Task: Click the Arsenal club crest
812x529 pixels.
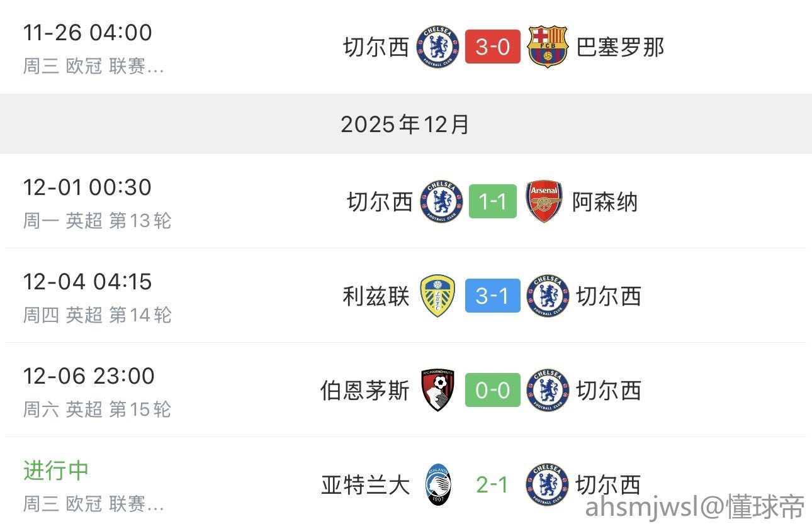Action: tap(544, 202)
